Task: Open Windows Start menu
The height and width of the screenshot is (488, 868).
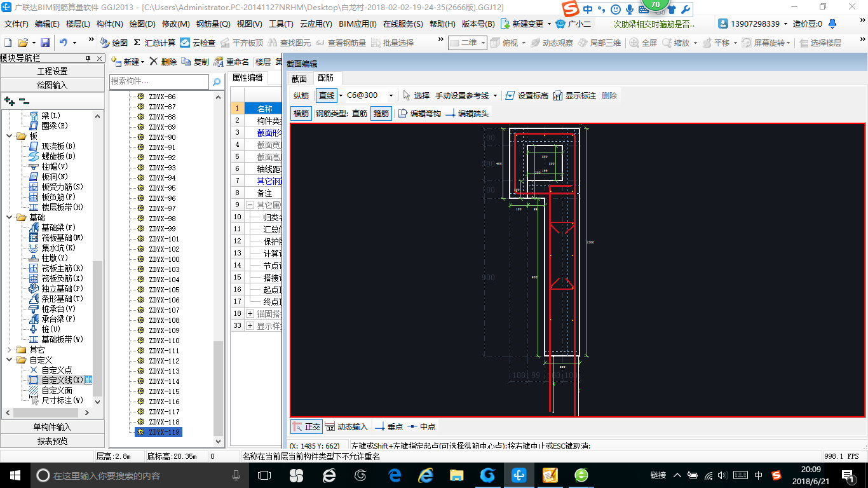Action: point(15,475)
